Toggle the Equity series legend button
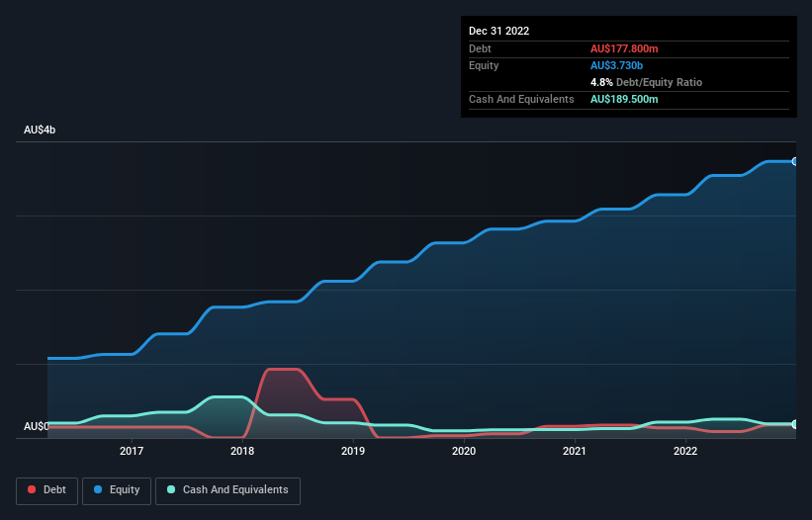Image resolution: width=812 pixels, height=520 pixels. pos(117,490)
